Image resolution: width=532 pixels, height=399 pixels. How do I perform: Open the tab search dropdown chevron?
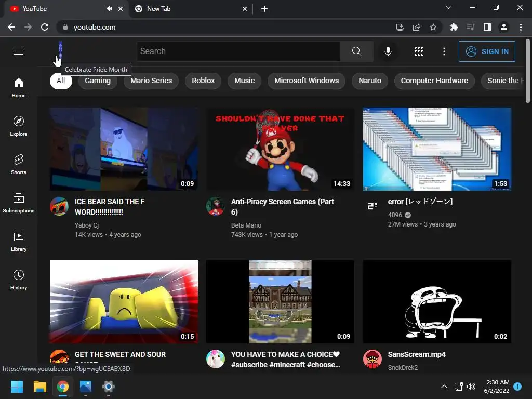click(x=448, y=7)
